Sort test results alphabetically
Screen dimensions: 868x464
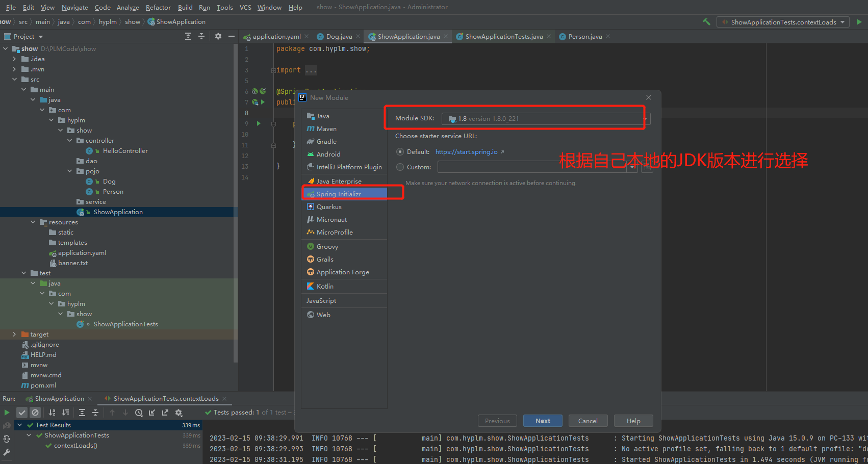pos(52,413)
